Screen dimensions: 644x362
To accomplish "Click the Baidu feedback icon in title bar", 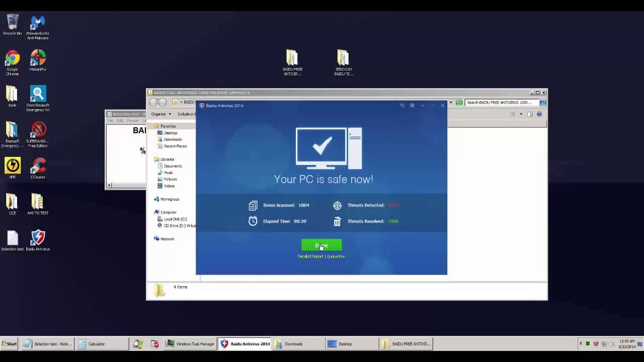I will tap(402, 106).
